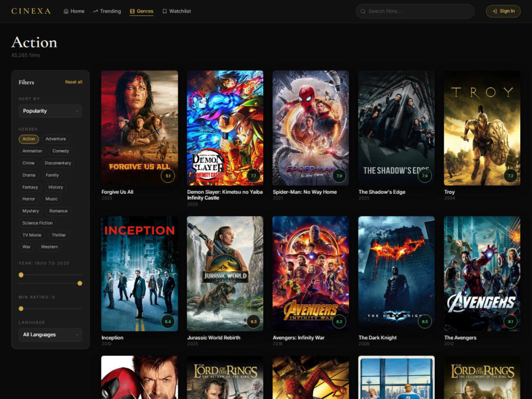532x399 pixels.
Task: Click the CINEXA logo
Action: click(31, 11)
